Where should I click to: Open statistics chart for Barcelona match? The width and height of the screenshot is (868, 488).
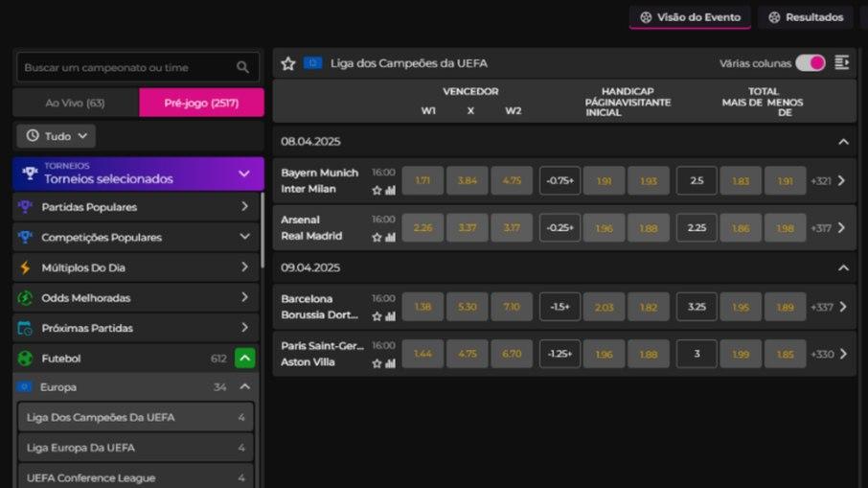coord(391,316)
